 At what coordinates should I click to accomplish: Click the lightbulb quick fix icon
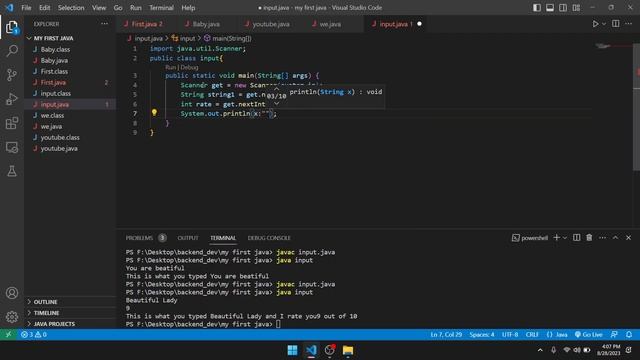tap(154, 112)
